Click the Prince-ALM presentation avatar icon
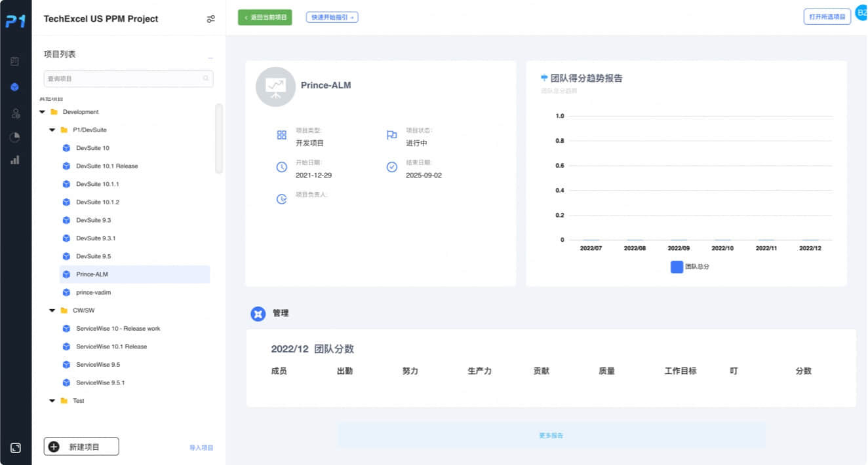 click(275, 86)
